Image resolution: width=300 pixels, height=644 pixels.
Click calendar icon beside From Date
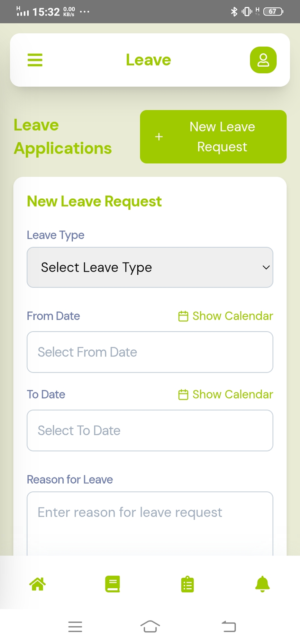(x=183, y=316)
